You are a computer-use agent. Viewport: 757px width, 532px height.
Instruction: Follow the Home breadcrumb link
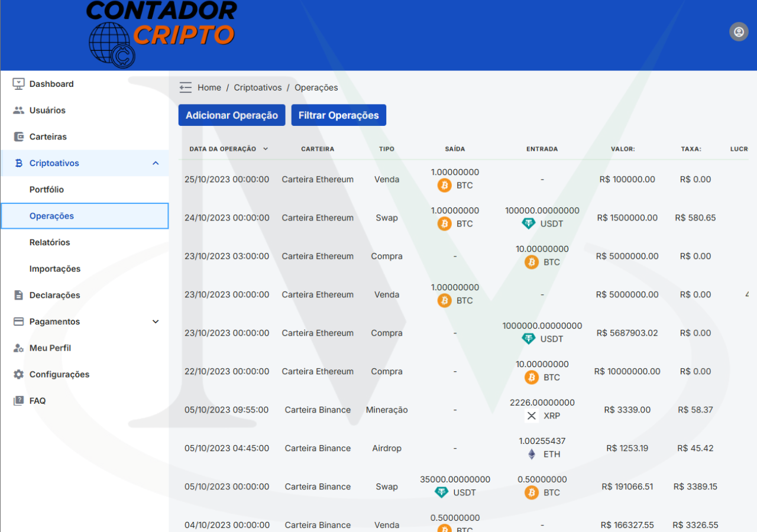coord(209,87)
